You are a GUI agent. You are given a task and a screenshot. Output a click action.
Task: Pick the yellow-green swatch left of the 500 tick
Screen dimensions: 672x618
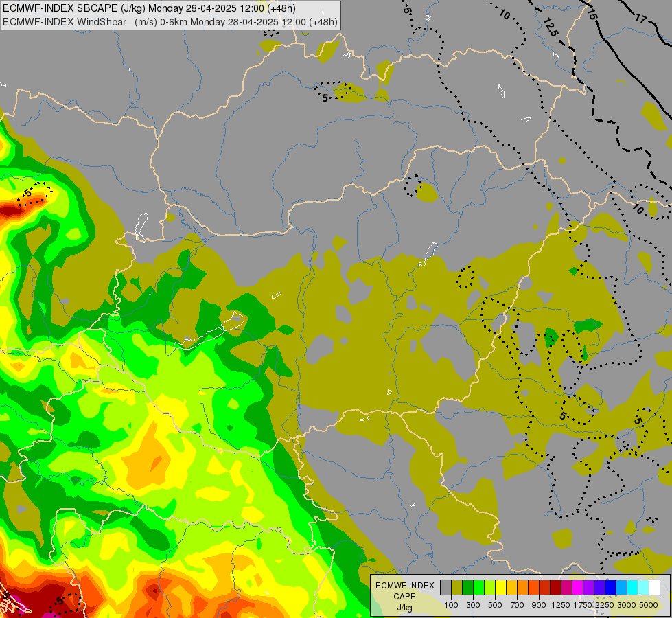(x=490, y=587)
